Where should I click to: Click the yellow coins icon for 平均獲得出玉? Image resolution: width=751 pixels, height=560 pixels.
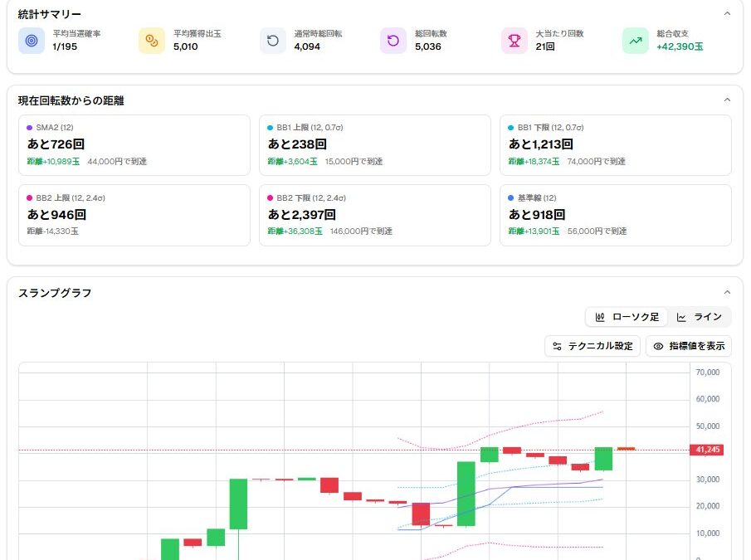click(x=152, y=41)
